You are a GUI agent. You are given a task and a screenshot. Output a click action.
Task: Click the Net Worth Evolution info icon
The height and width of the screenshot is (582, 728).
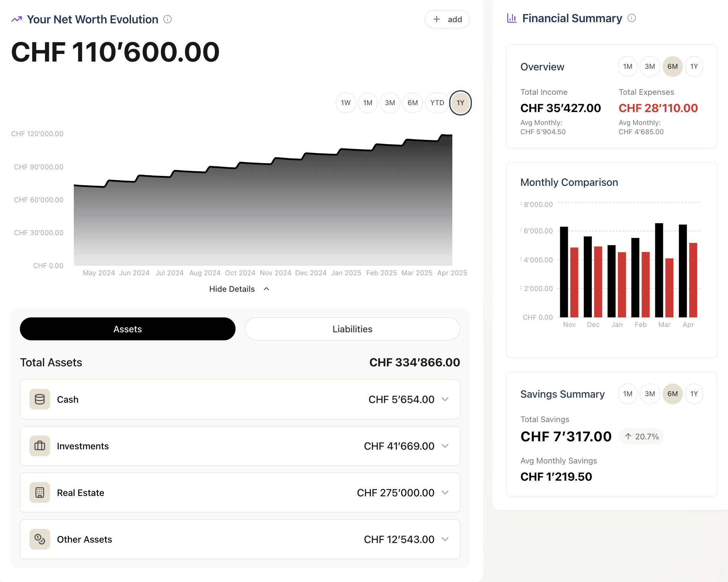[x=167, y=19]
